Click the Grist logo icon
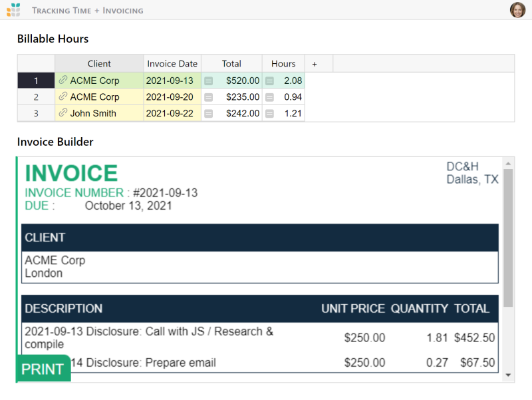Image resolution: width=532 pixels, height=400 pixels. (x=13, y=10)
